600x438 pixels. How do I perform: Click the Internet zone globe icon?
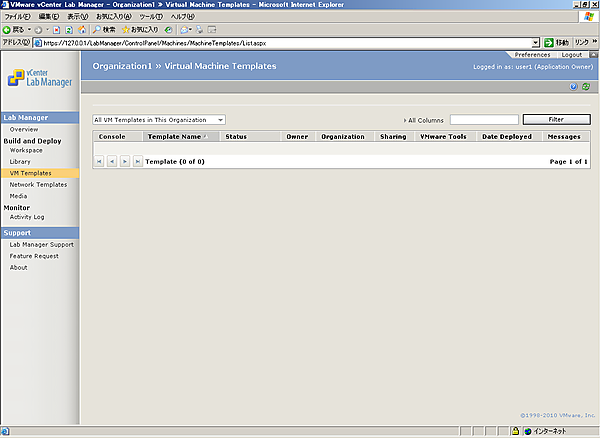tap(528, 431)
